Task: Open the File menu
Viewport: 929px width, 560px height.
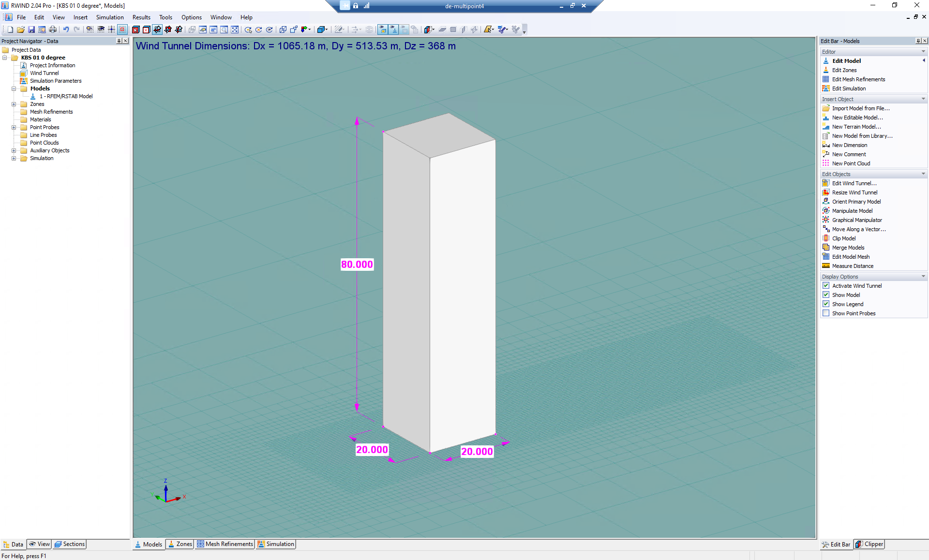Action: click(x=21, y=17)
